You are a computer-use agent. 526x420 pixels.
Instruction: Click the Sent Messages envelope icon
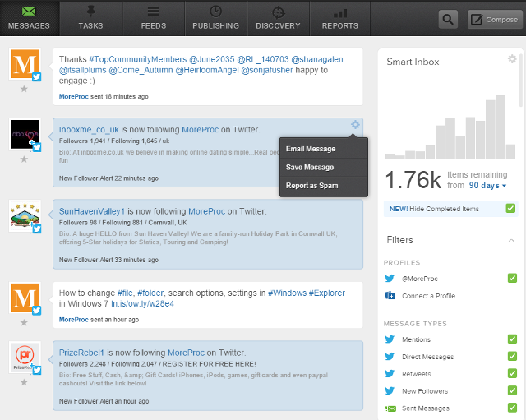click(x=390, y=408)
